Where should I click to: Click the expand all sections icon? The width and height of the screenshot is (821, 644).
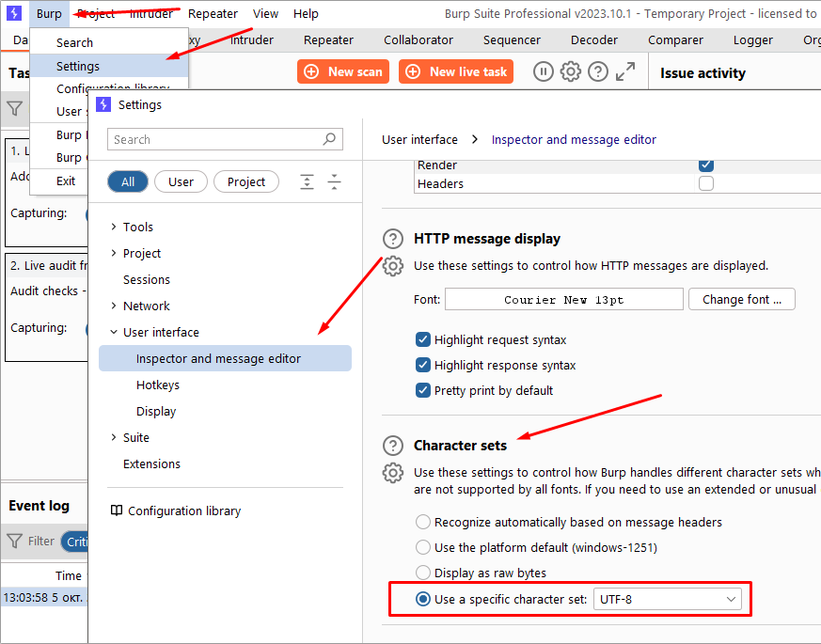(x=307, y=182)
